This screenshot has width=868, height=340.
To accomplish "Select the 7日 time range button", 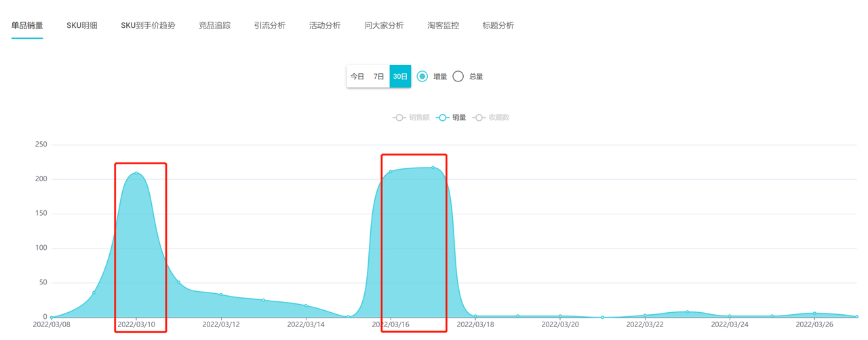I will click(x=379, y=77).
